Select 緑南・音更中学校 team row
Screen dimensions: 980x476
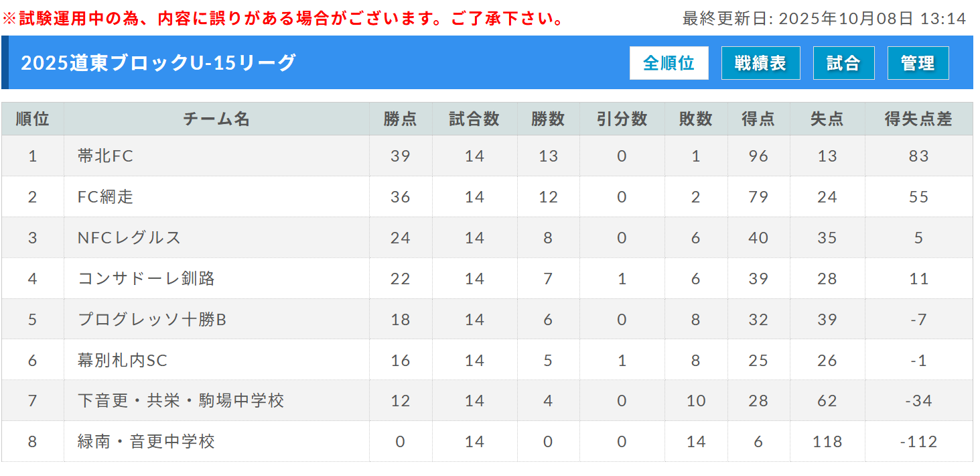[146, 442]
